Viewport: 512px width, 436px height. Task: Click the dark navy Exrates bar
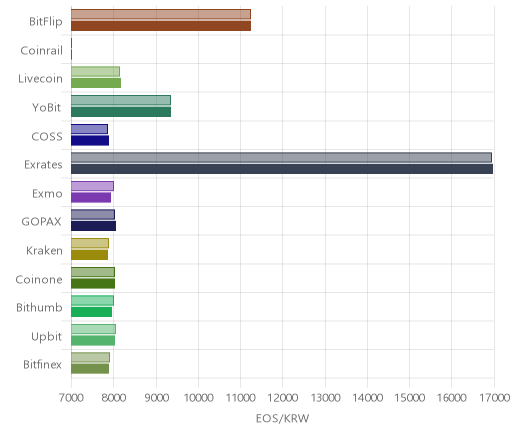point(282,169)
